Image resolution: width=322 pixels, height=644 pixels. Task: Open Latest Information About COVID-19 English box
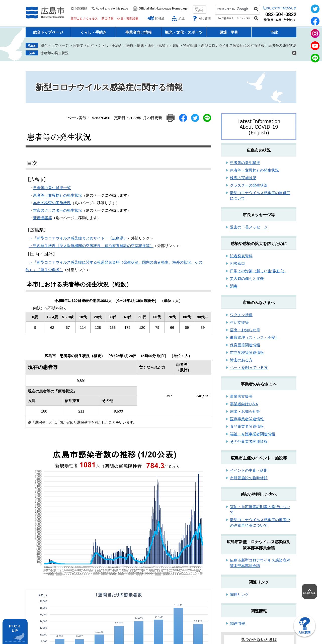coord(259,127)
